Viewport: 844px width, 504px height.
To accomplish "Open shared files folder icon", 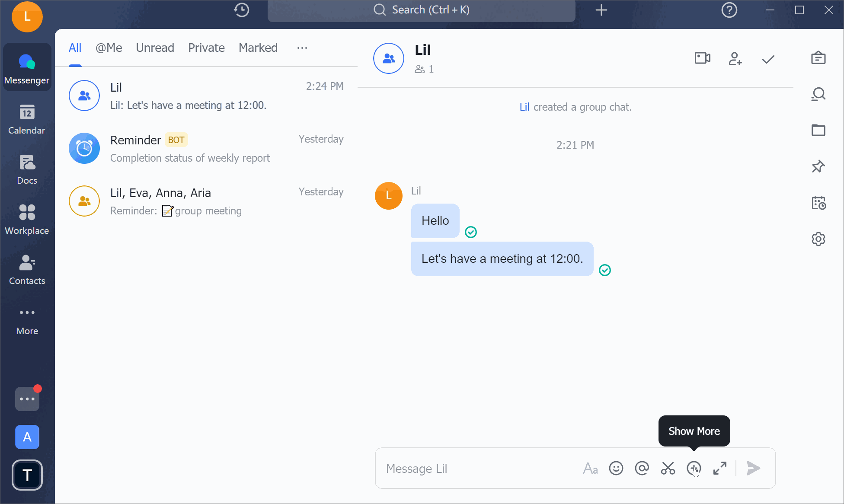I will pyautogui.click(x=818, y=130).
